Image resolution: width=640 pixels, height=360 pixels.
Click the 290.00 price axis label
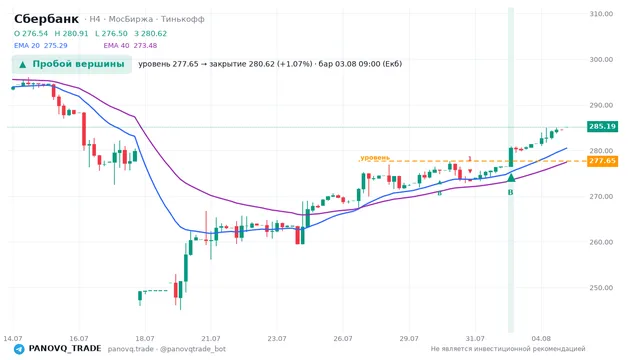tap(601, 105)
